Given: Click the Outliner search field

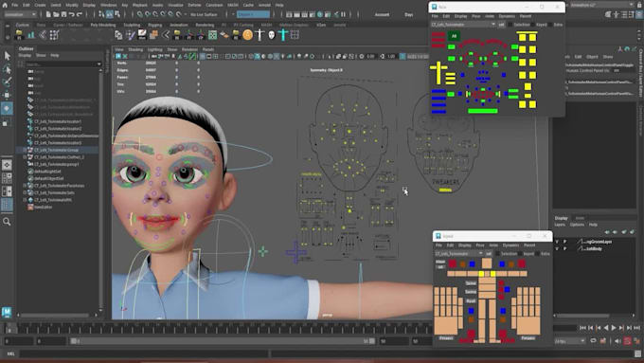Looking at the screenshot, I should tap(61, 64).
